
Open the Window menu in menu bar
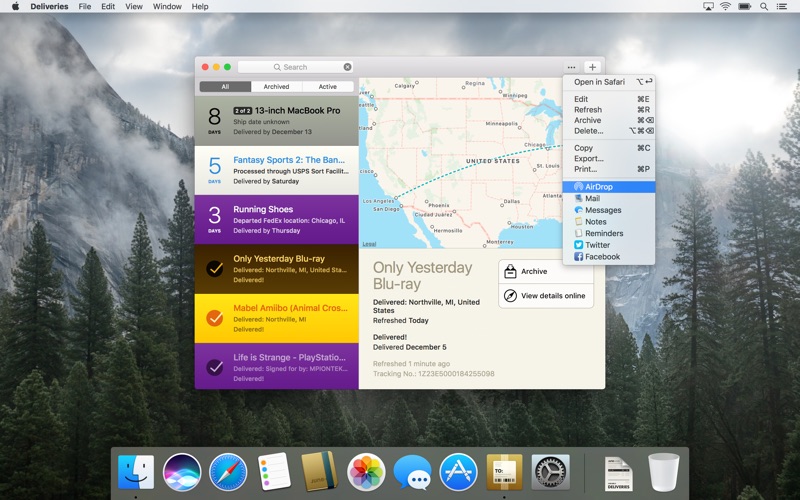click(167, 6)
